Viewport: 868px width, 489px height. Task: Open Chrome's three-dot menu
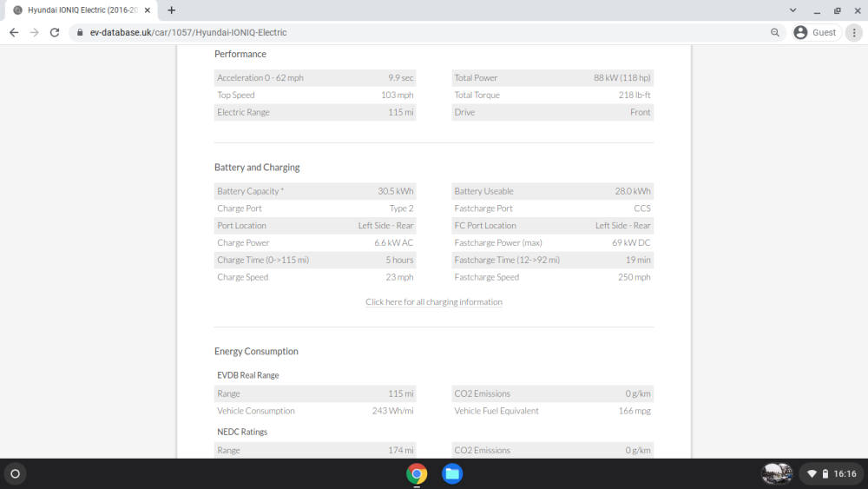click(x=854, y=33)
